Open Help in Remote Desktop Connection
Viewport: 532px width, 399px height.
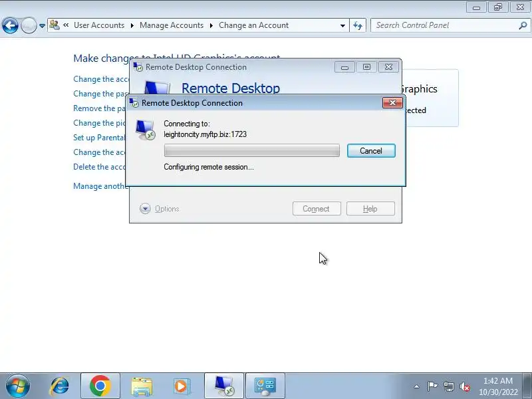pos(370,209)
